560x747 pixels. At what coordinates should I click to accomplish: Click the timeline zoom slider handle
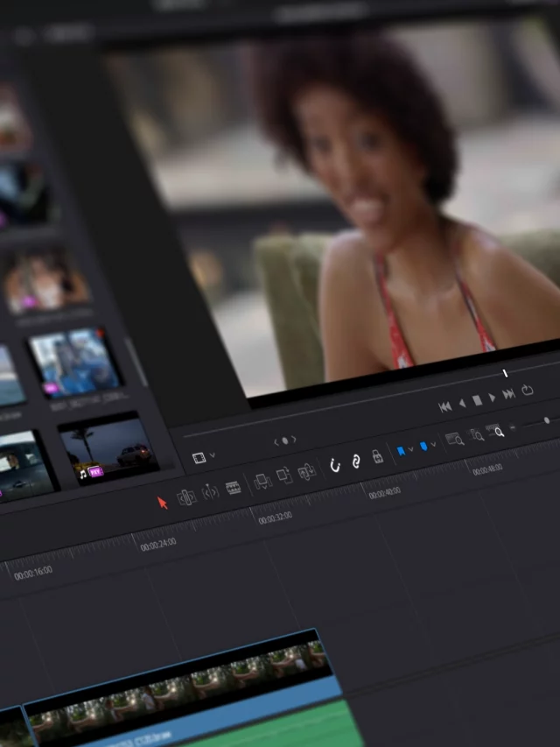coord(547,420)
